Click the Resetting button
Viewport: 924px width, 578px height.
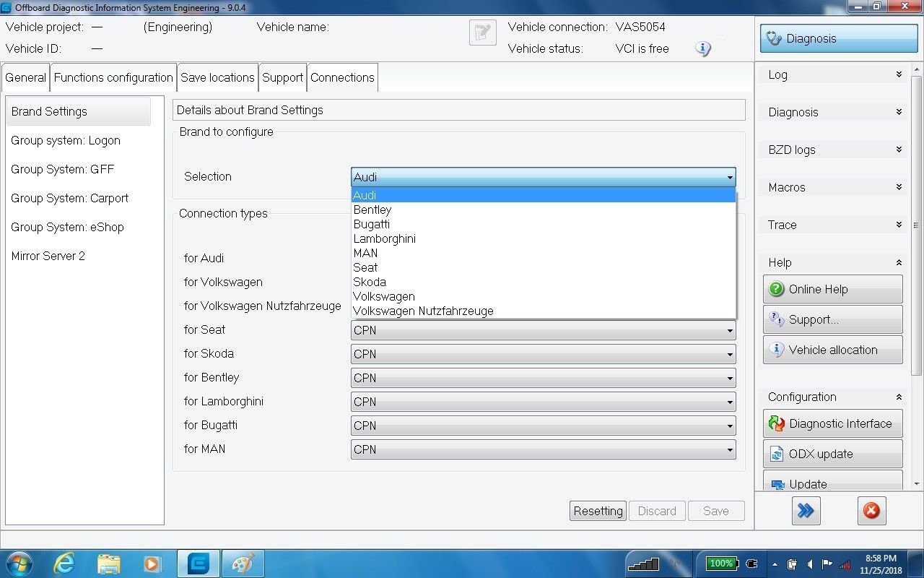(x=598, y=511)
